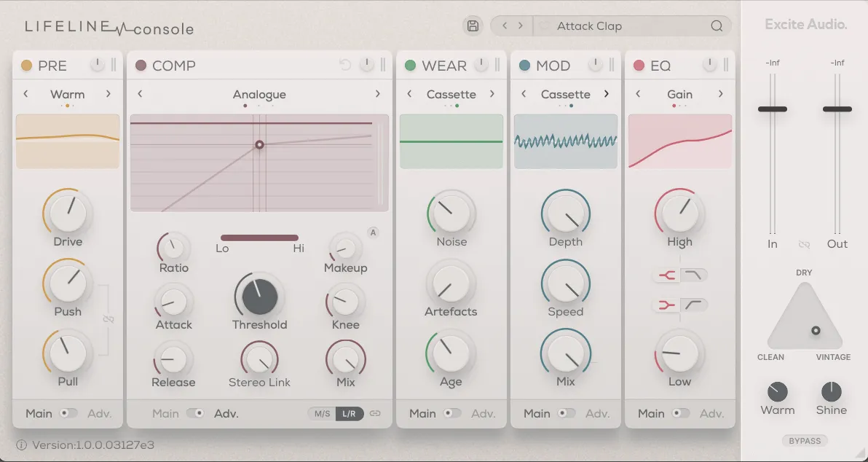This screenshot has width=868, height=462.
Task: Click the Lo-Hi sidechain range bar
Action: (260, 238)
